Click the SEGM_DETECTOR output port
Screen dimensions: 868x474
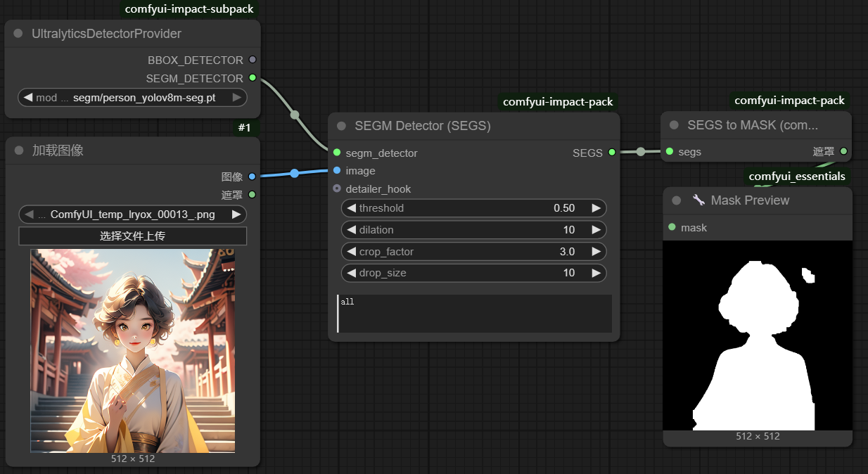(x=253, y=78)
